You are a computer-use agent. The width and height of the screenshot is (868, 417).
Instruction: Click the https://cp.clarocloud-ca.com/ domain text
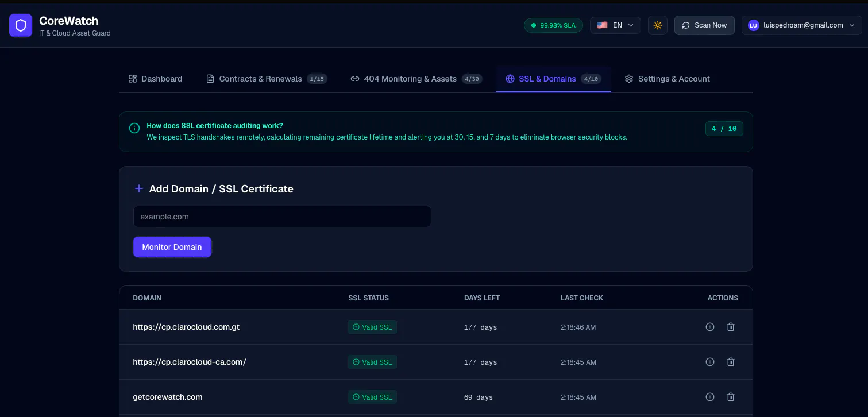(x=190, y=362)
